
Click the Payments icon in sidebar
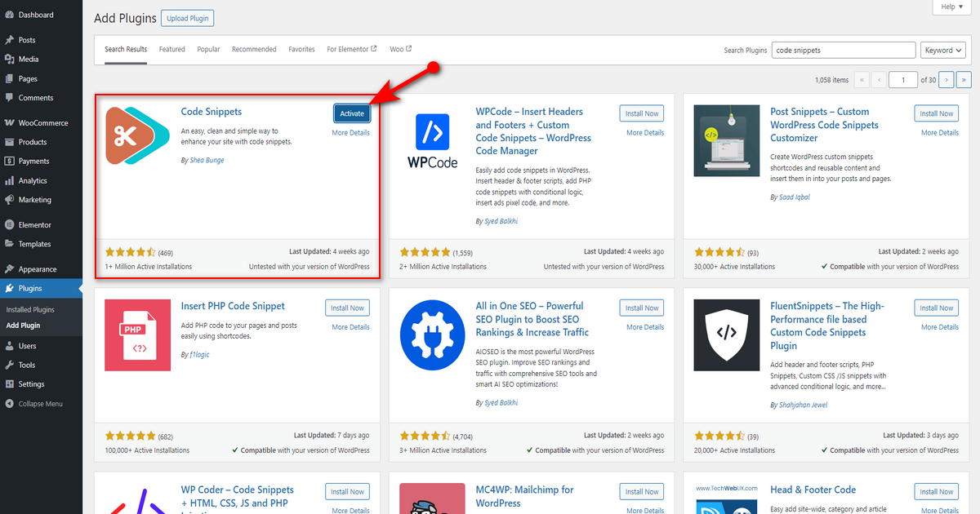9,162
